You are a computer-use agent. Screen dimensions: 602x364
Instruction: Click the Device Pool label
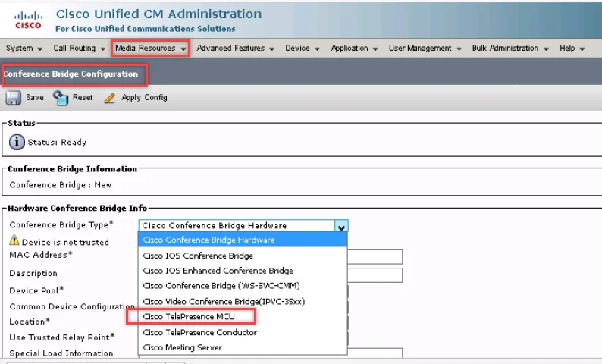tap(36, 290)
